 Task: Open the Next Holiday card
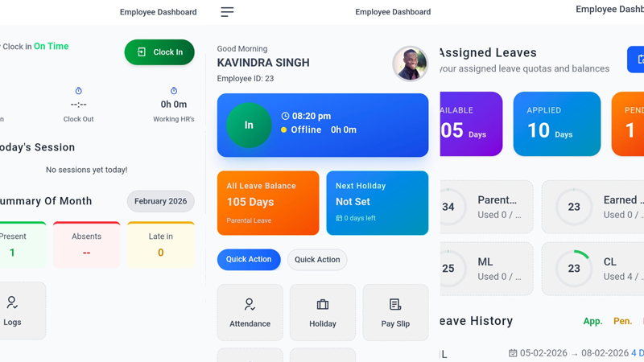[378, 204]
